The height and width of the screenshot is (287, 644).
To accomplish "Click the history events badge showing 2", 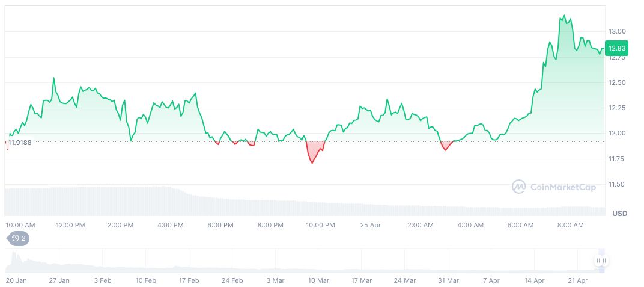I will point(17,238).
